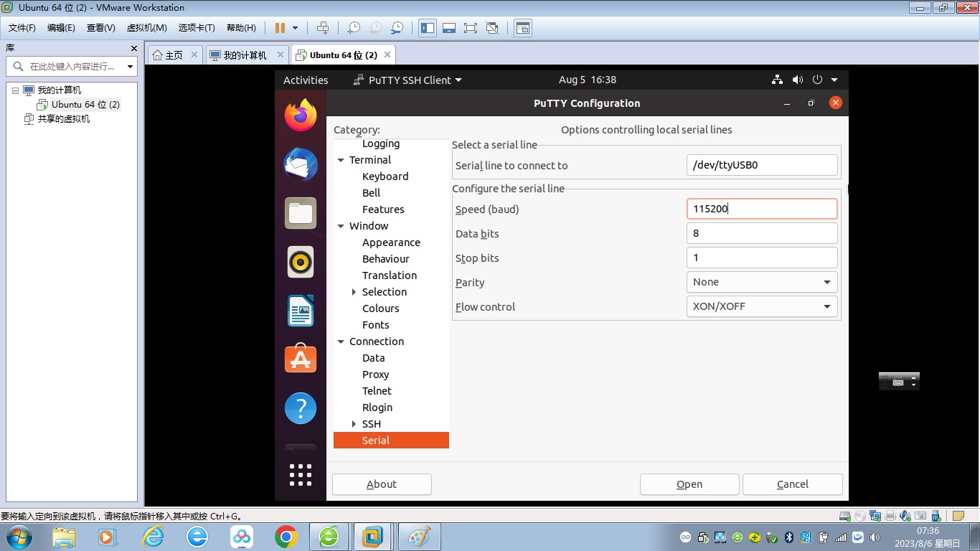Viewport: 980px width, 551px height.
Task: Open the 文件(F) menu
Action: pyautogui.click(x=22, y=28)
